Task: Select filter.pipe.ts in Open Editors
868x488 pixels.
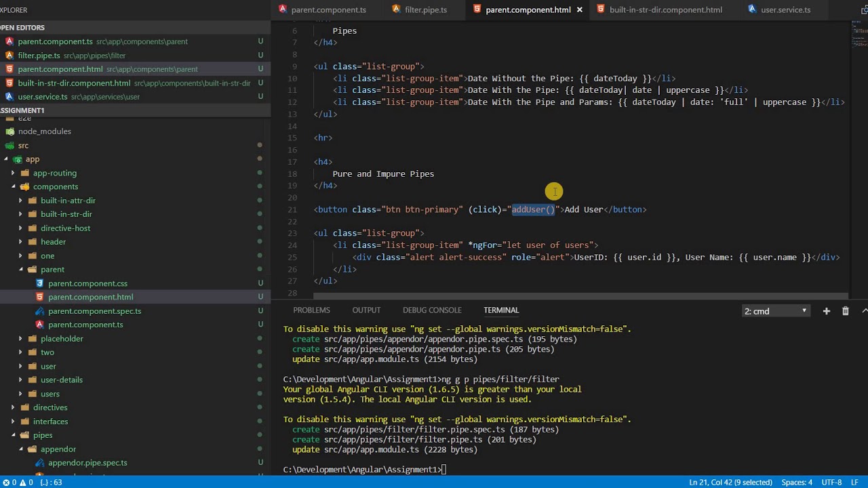Action: click(x=39, y=56)
